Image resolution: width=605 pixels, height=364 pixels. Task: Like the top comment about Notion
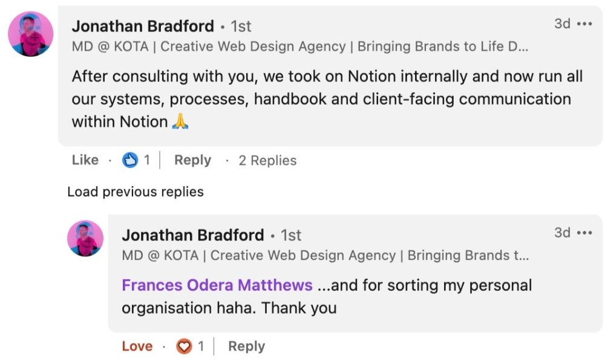pyautogui.click(x=85, y=160)
